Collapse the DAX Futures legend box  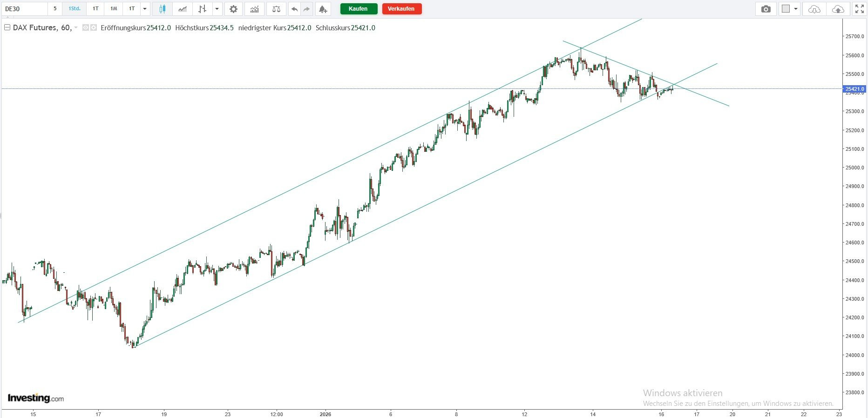click(x=7, y=28)
